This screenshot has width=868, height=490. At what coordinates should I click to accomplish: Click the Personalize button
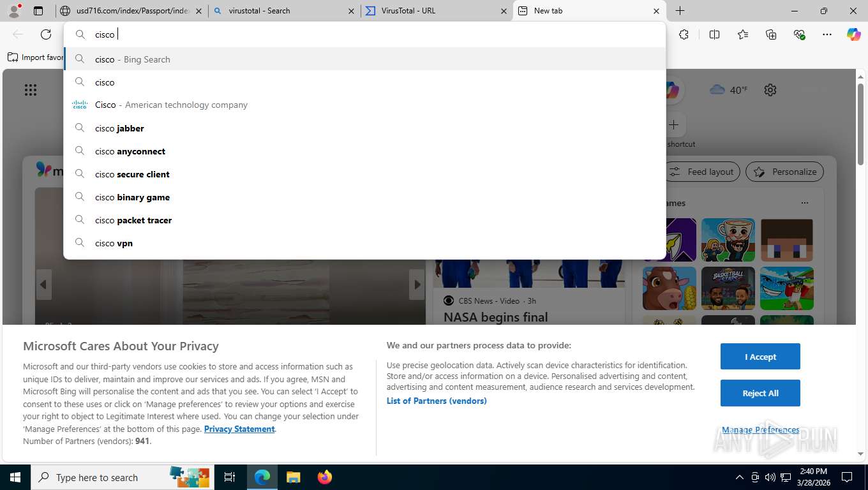(784, 172)
